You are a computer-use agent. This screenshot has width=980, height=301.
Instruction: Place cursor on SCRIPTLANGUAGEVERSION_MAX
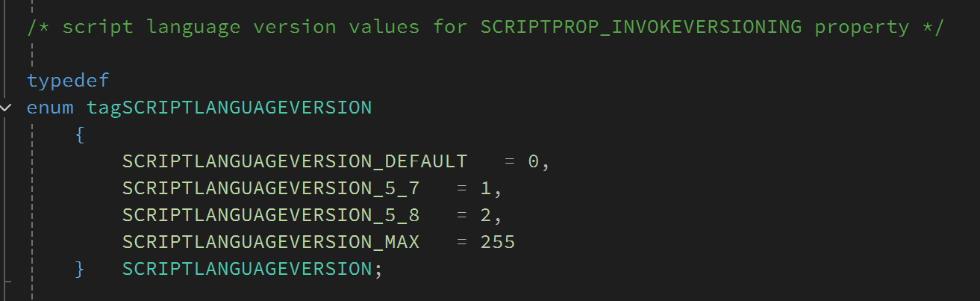pos(271,242)
